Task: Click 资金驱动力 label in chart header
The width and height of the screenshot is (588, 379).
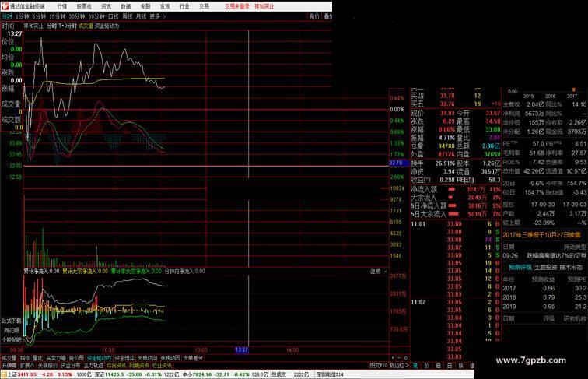Action: [107, 26]
